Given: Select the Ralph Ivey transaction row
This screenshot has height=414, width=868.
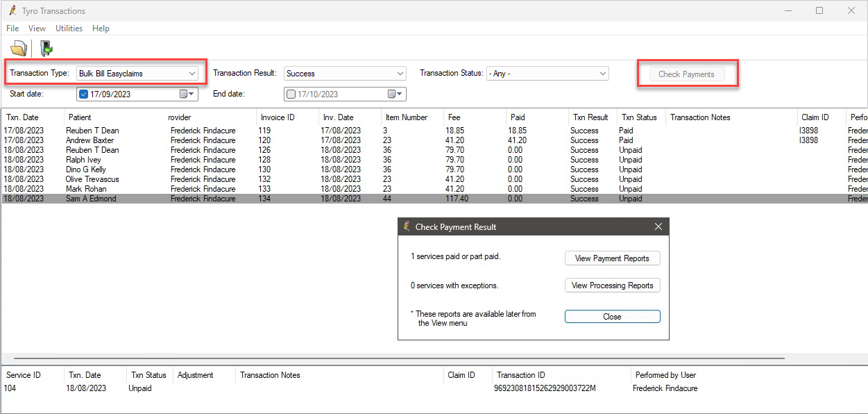Looking at the screenshot, I should 434,160.
